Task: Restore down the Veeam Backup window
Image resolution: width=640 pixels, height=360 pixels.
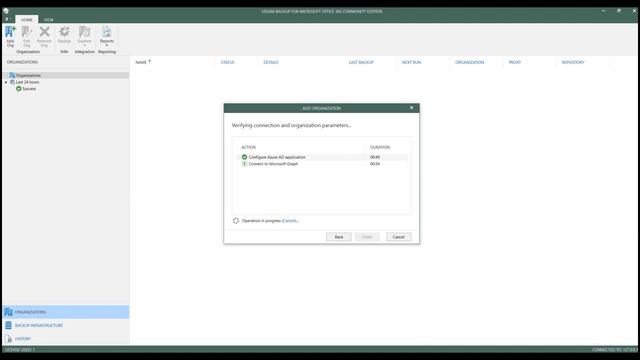Action: click(619, 11)
